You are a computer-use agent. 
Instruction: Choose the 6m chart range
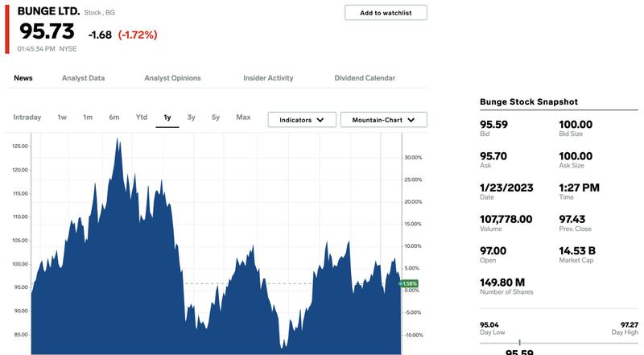click(x=114, y=117)
